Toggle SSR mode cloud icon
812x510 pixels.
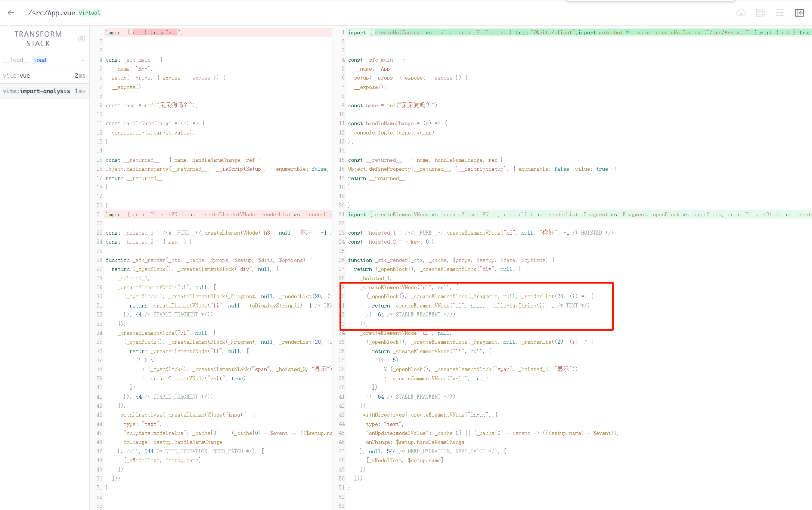[741, 13]
